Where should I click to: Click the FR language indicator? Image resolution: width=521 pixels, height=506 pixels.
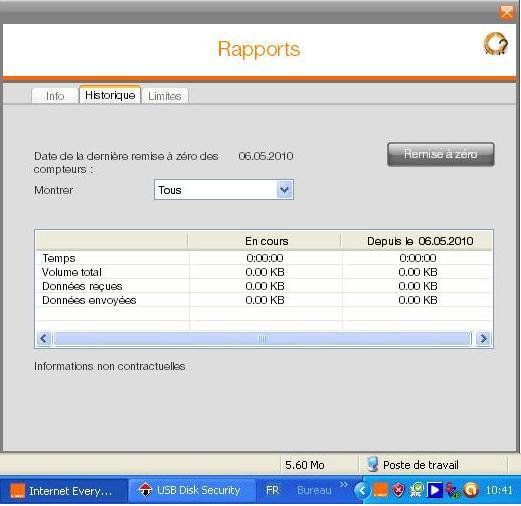click(x=272, y=490)
